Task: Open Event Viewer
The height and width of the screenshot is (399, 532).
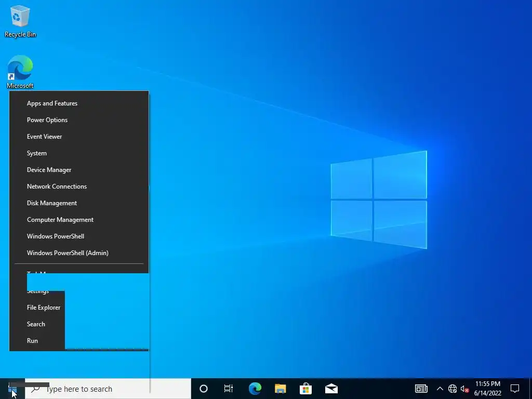Action: click(79, 137)
